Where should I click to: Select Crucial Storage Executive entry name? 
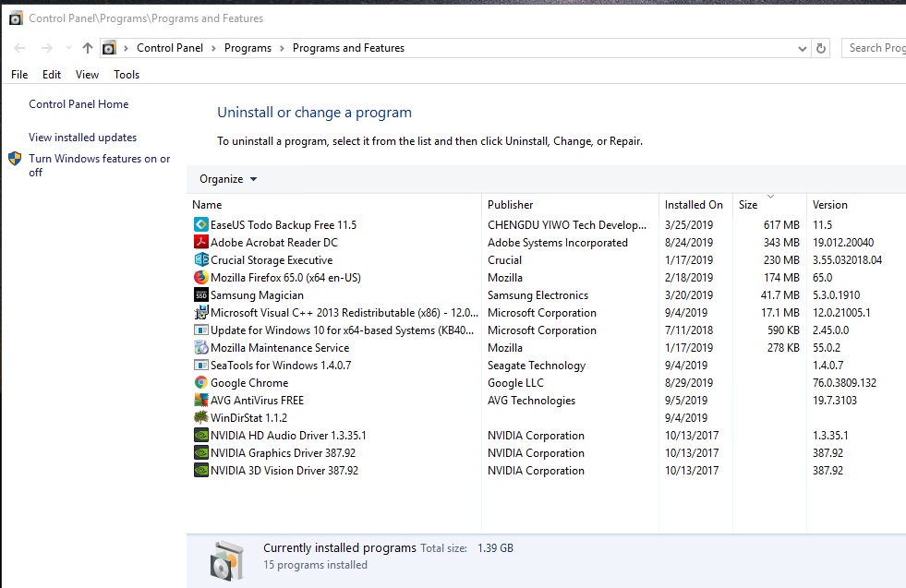[x=272, y=260]
